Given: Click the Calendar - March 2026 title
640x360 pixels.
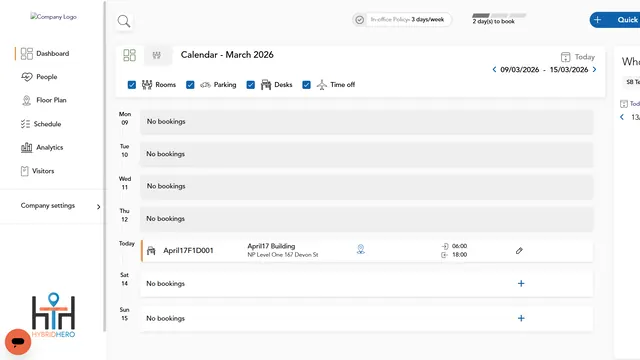Looking at the screenshot, I should point(227,55).
